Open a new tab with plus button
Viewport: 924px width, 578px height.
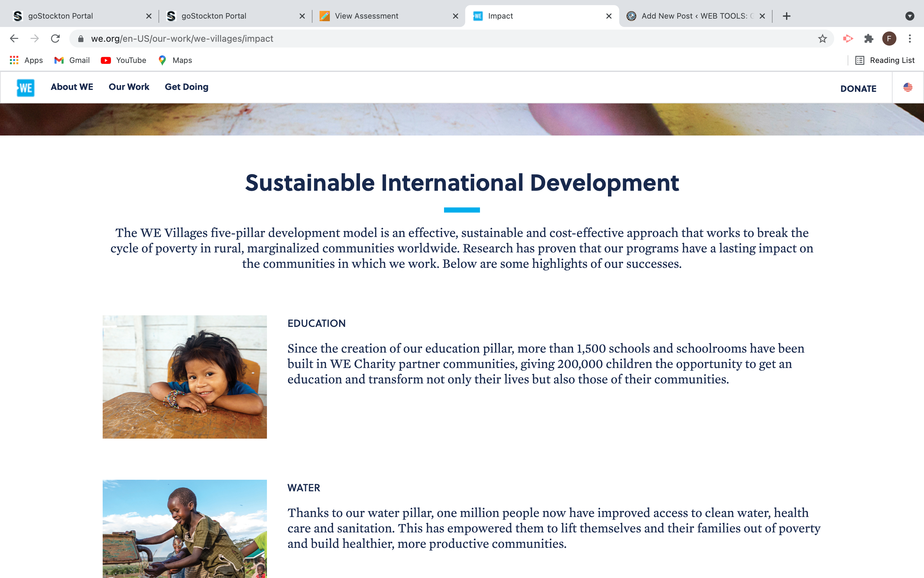[x=787, y=16]
